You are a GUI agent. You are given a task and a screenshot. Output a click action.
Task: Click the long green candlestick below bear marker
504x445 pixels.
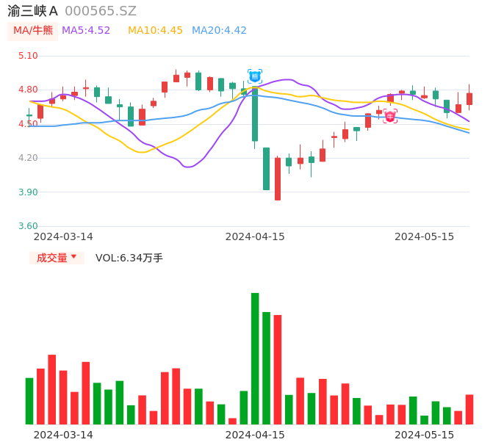(x=255, y=114)
